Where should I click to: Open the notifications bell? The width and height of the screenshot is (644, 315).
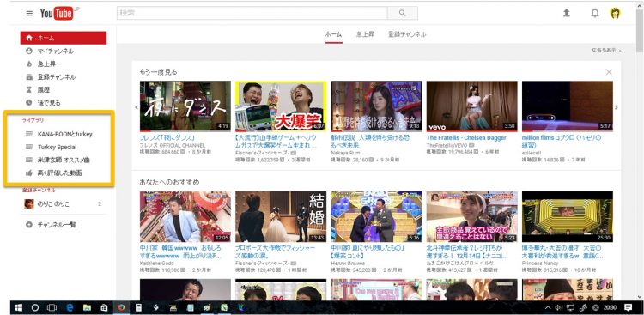[x=595, y=13]
